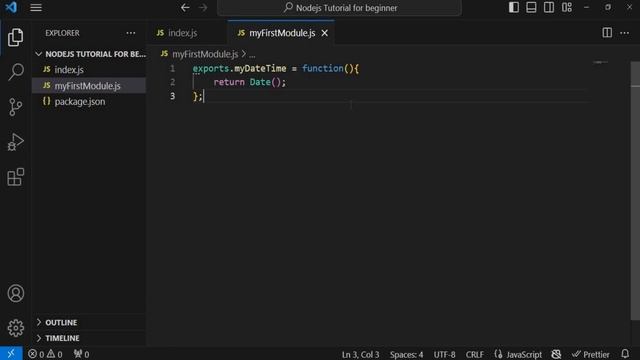Show errors and warnings count in status bar
Viewport: 640px width, 360px height.
(x=45, y=354)
